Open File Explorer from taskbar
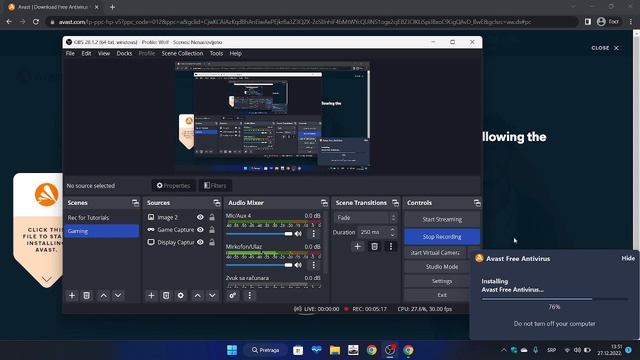Screen dimensions: 640x360 (335, 350)
